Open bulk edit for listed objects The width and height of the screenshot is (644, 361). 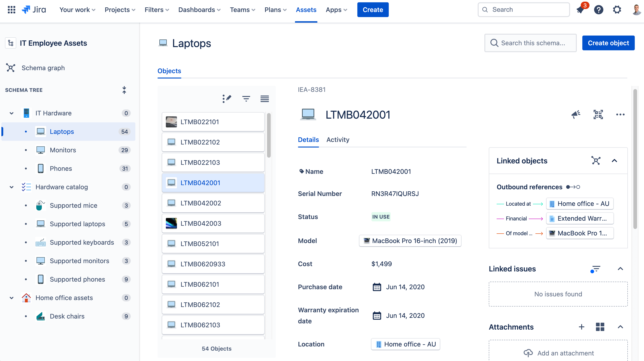227,98
